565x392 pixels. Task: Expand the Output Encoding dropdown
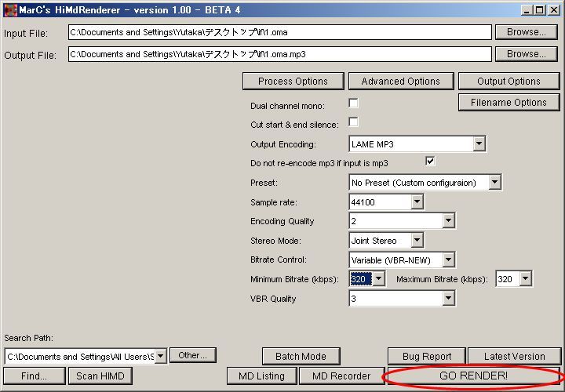click(x=479, y=144)
